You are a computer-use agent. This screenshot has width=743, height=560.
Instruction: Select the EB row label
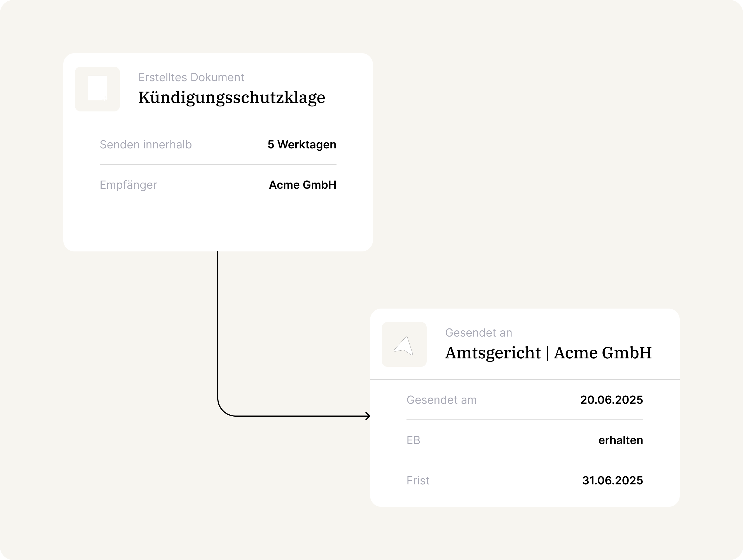pos(413,440)
